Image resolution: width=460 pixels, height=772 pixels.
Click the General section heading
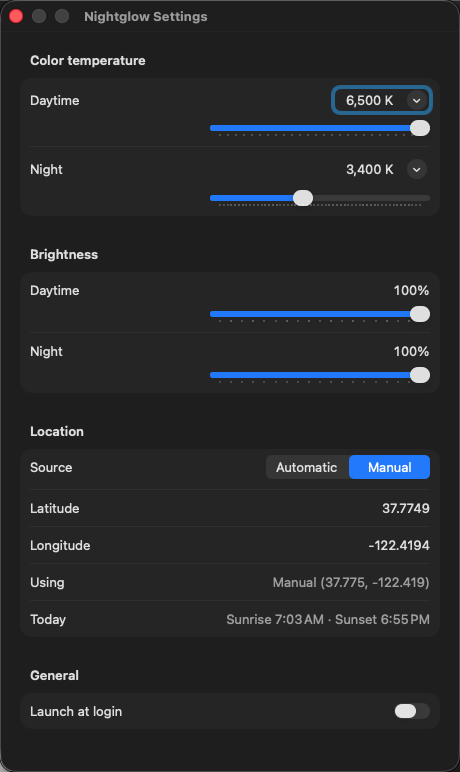coord(54,676)
